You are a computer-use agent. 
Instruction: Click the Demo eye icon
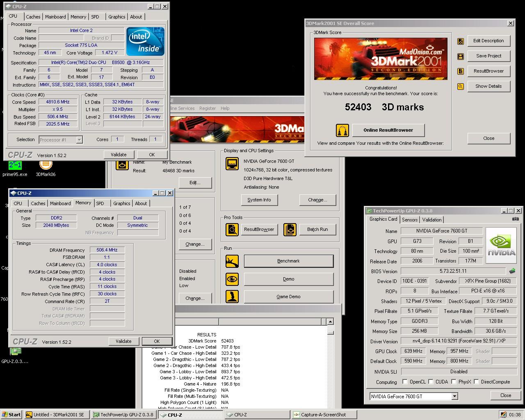[x=232, y=279]
